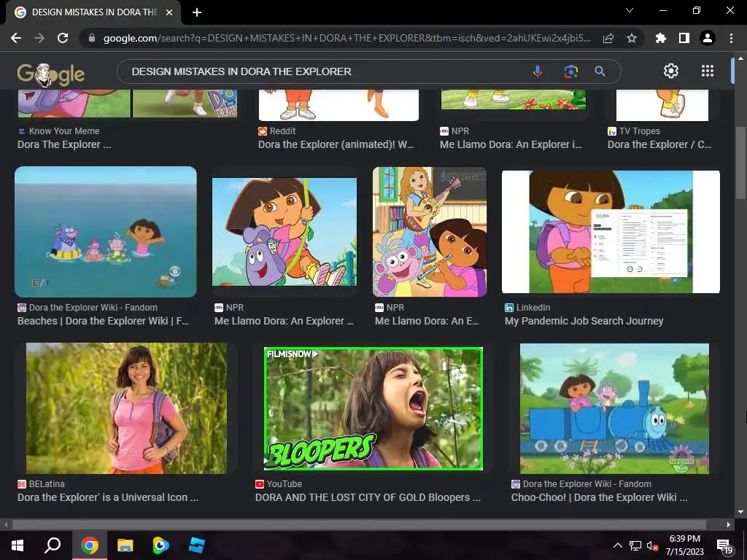Open the Google apps grid
This screenshot has height=560, width=747.
tap(708, 71)
